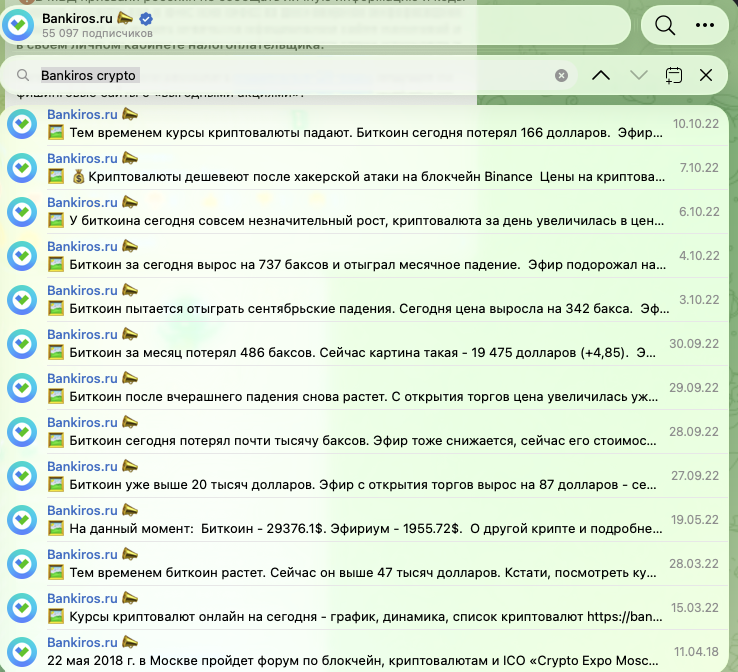Click the megaphone icon in the 27.09.22 result
The height and width of the screenshot is (672, 738).
pyautogui.click(x=130, y=466)
